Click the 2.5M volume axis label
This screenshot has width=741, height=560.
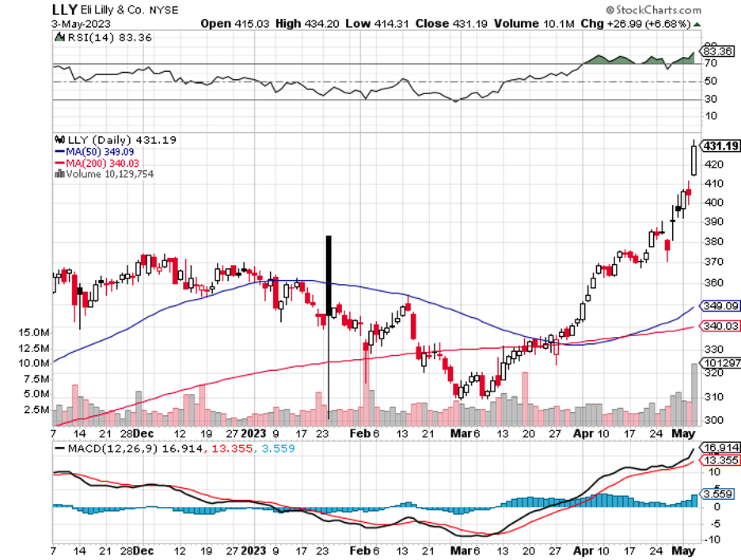pyautogui.click(x=36, y=410)
